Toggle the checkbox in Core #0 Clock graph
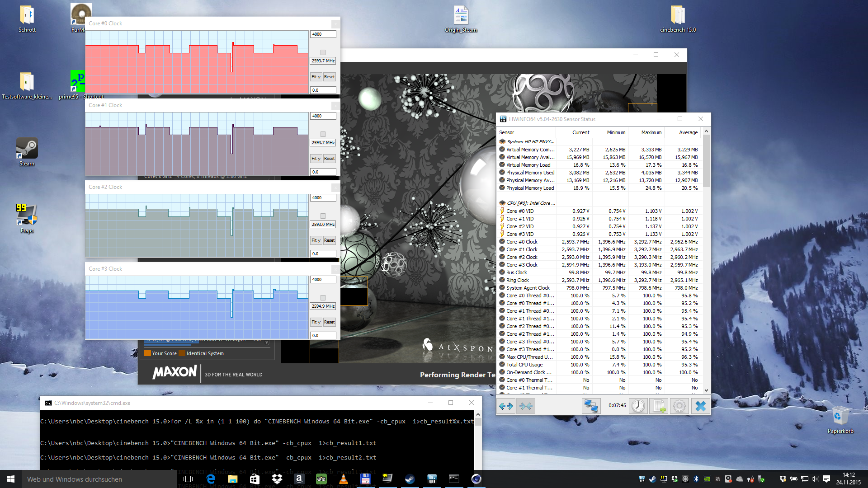Image resolution: width=868 pixels, height=488 pixels. [x=323, y=52]
